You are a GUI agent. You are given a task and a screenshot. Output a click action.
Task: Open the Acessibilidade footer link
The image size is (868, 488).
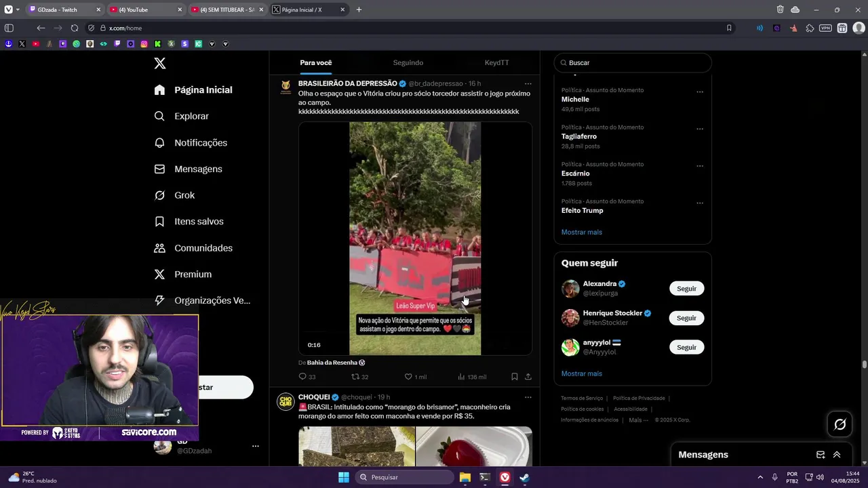tap(630, 409)
